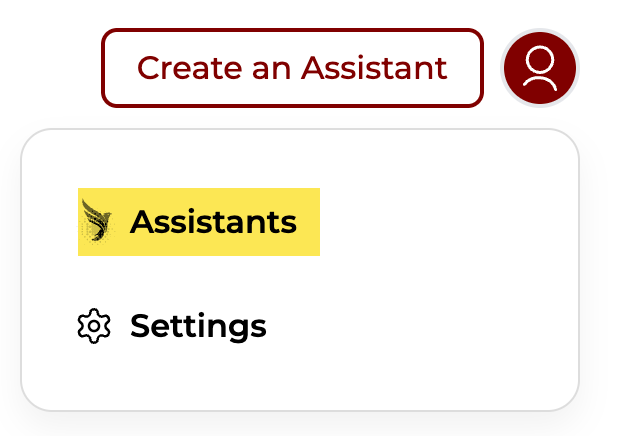The height and width of the screenshot is (436, 618).
Task: Start a new assistant with the outlined button
Action: pos(292,68)
